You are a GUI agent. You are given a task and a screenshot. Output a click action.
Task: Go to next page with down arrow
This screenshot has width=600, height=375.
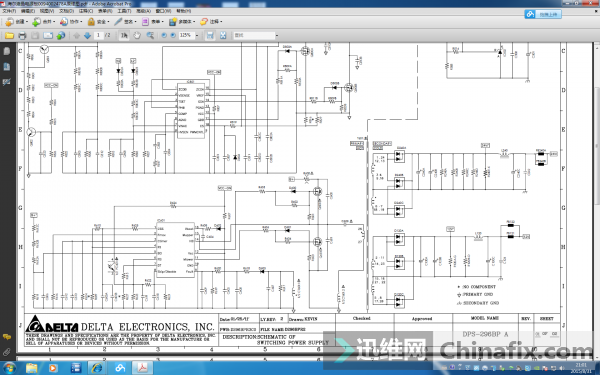pos(88,36)
